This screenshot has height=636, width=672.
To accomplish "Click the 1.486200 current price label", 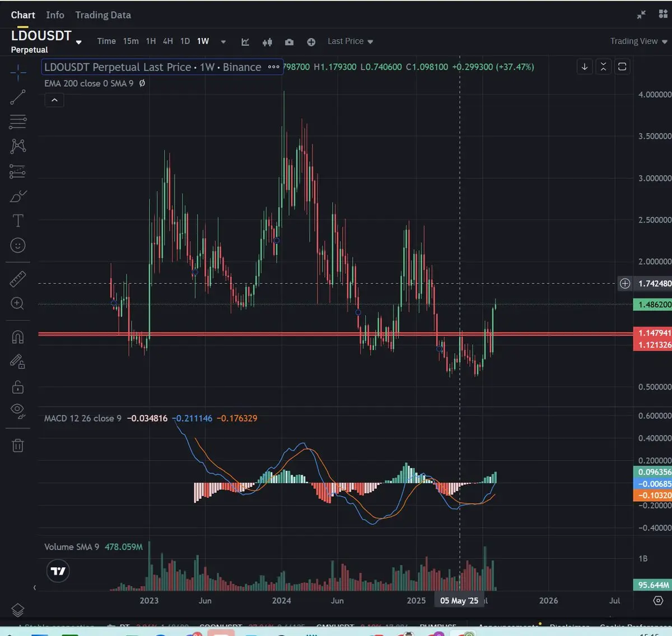I will pos(652,305).
